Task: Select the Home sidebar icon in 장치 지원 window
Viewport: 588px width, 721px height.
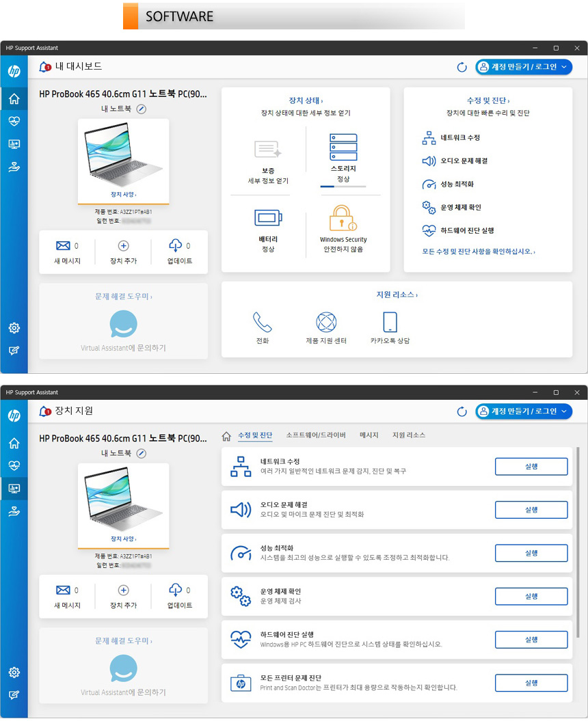Action: point(14,443)
